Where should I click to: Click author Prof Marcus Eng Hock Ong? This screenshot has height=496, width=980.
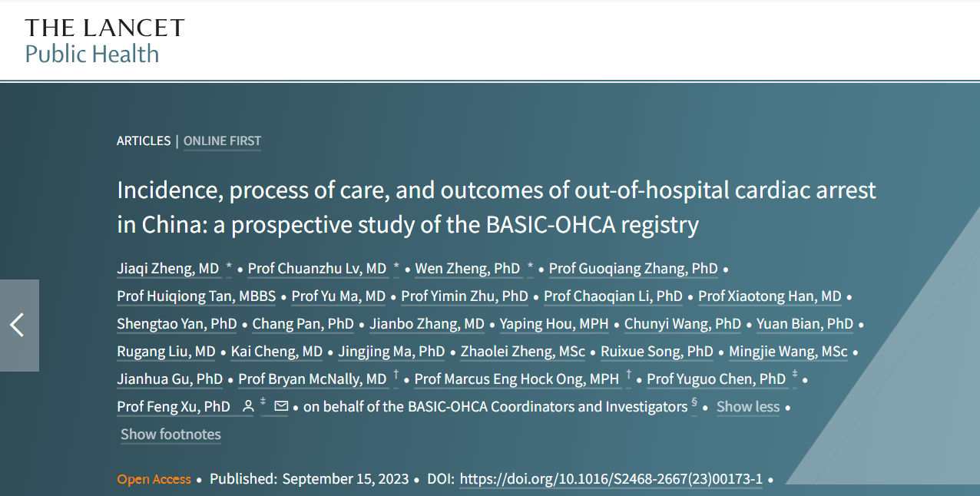[x=516, y=379]
